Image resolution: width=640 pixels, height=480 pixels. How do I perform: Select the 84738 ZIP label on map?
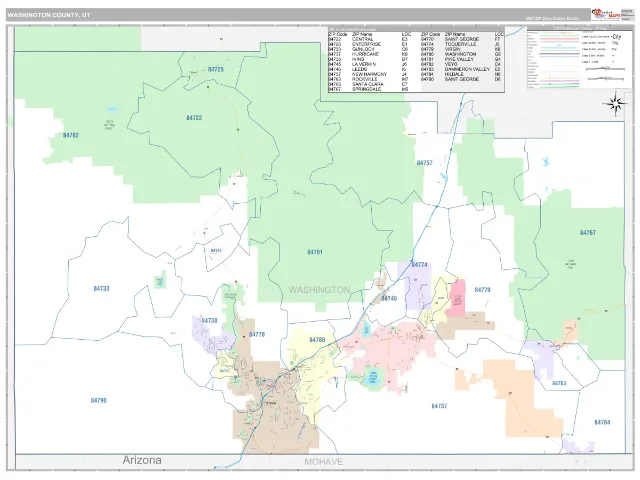tap(209, 321)
